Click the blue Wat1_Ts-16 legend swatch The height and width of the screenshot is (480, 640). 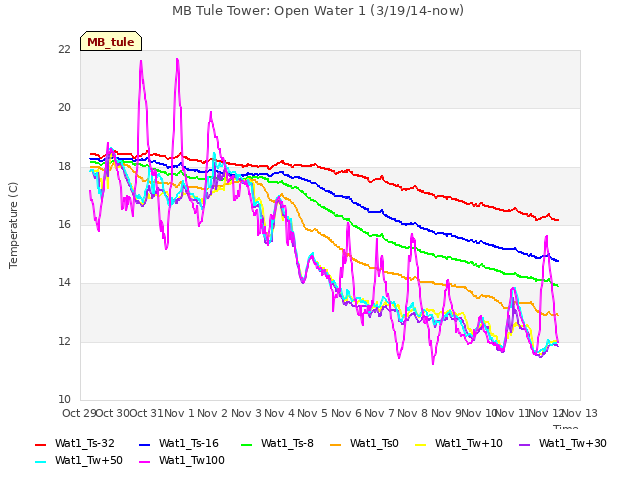145,444
